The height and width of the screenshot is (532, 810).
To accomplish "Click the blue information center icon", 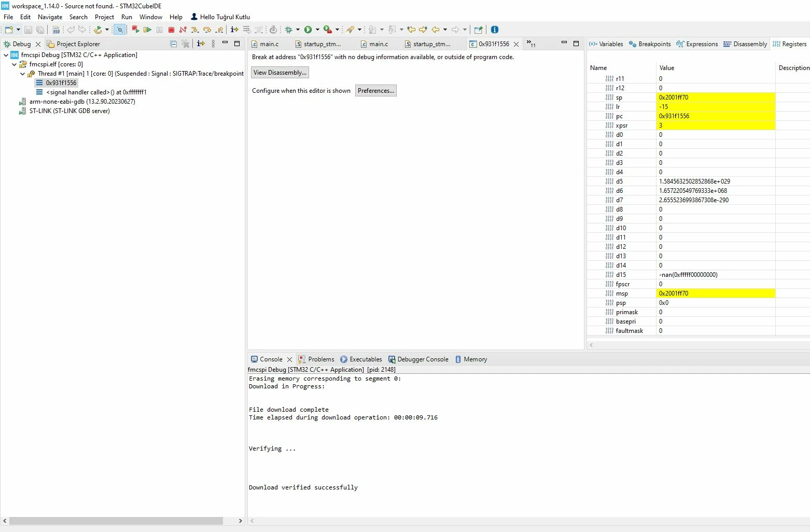I will tap(495, 30).
